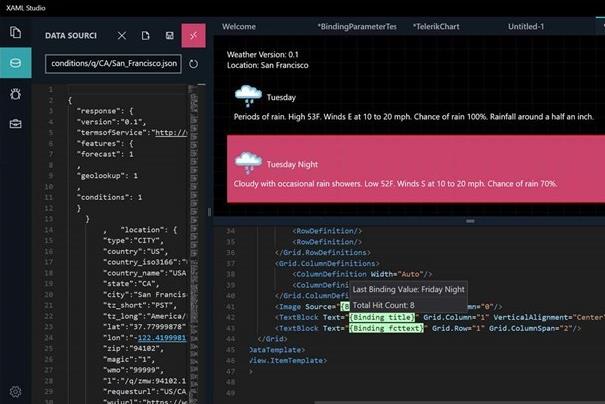The image size is (605, 404).
Task: Click the Tuesday forecast rain cloud icon
Action: [x=248, y=96]
